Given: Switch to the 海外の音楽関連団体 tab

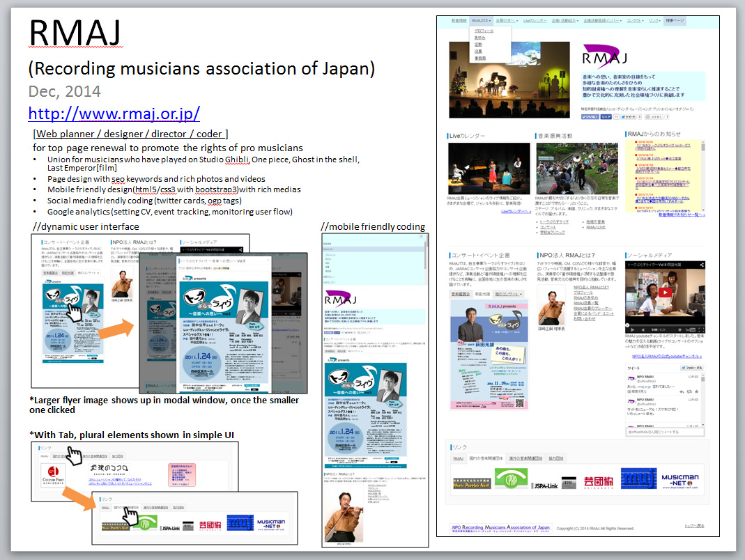Looking at the screenshot, I should click(x=525, y=458).
